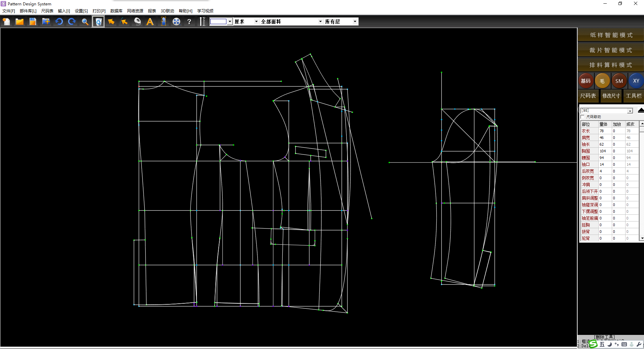
Task: Open the 3D联动 menu
Action: [167, 11]
